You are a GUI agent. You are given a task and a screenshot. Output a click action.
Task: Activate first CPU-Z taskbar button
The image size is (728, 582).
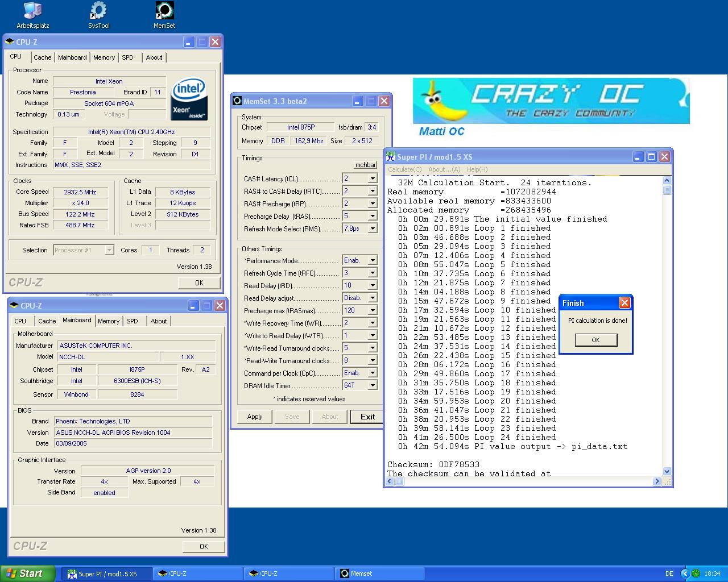[x=197, y=573]
